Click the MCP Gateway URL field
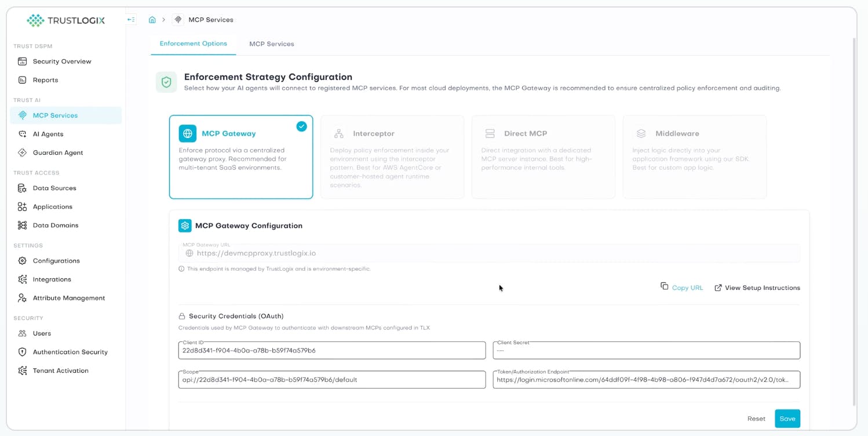 [x=489, y=253]
